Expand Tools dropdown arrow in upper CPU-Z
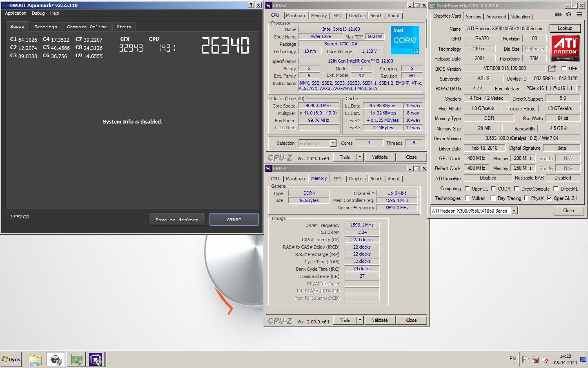The image size is (588, 368). (x=360, y=157)
